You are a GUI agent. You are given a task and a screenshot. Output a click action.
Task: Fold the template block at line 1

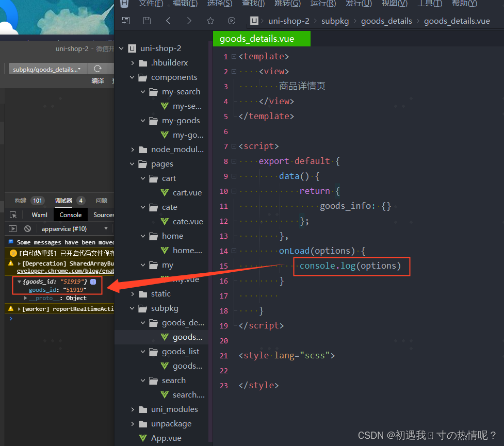(x=234, y=57)
